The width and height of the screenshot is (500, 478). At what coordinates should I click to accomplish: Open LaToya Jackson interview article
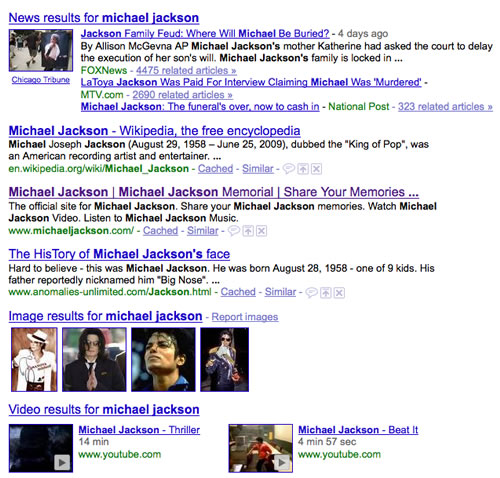pyautogui.click(x=251, y=82)
